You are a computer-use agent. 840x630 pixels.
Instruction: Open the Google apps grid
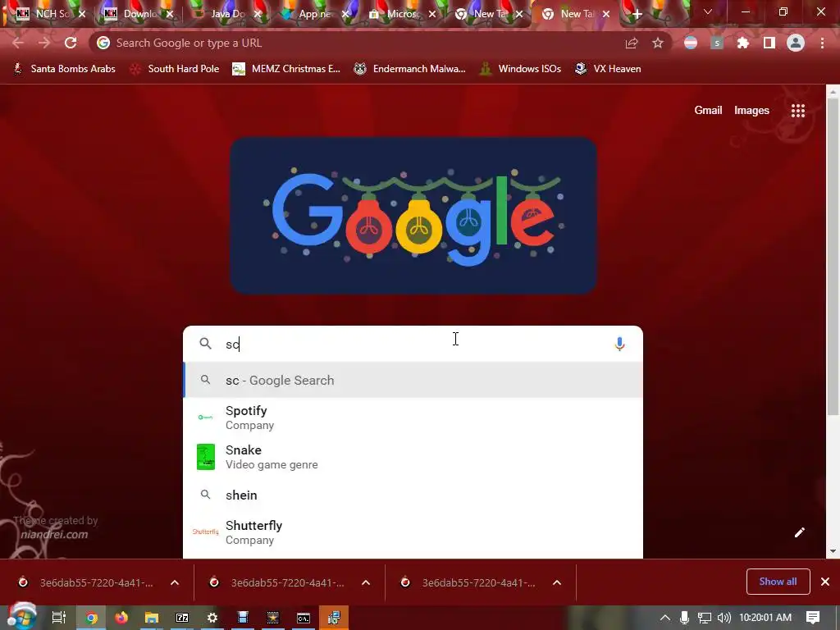(798, 111)
